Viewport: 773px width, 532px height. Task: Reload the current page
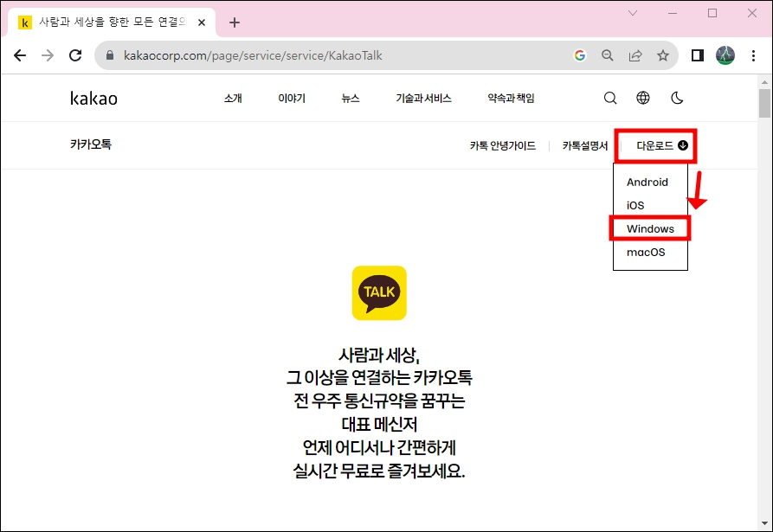click(x=75, y=54)
